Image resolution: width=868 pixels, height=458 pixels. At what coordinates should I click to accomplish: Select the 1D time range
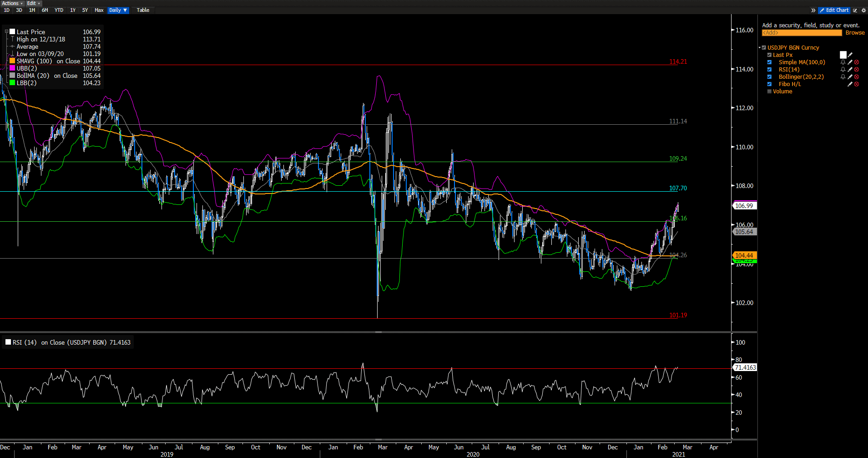[x=6, y=10]
